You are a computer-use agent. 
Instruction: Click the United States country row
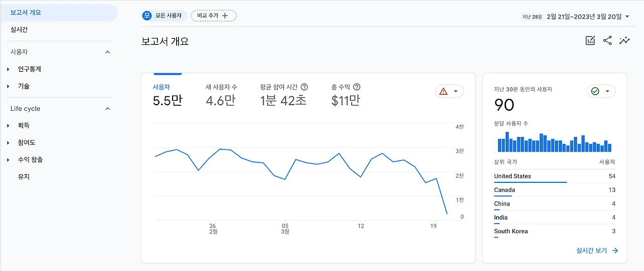click(x=554, y=176)
